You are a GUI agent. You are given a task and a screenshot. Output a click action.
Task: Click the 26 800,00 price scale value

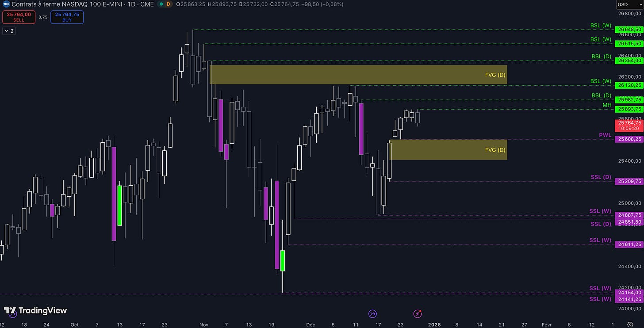pyautogui.click(x=629, y=13)
